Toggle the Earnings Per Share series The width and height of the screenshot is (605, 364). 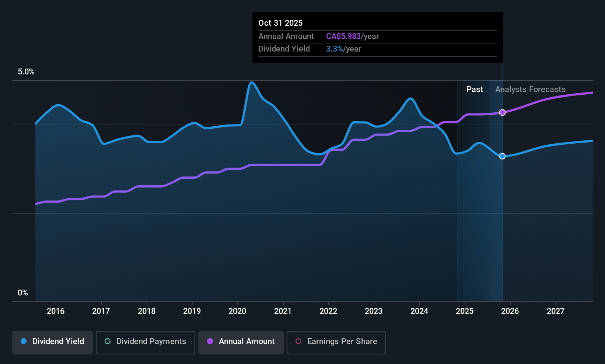click(x=336, y=342)
